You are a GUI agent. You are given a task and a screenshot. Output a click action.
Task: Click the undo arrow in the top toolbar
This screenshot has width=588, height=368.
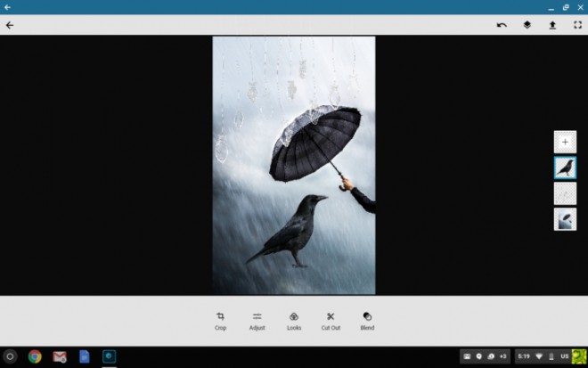pyautogui.click(x=502, y=25)
